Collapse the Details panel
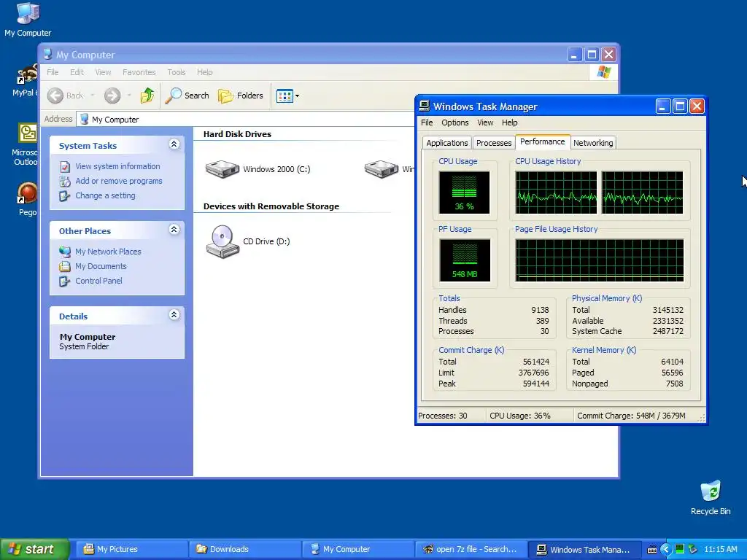 coord(174,315)
